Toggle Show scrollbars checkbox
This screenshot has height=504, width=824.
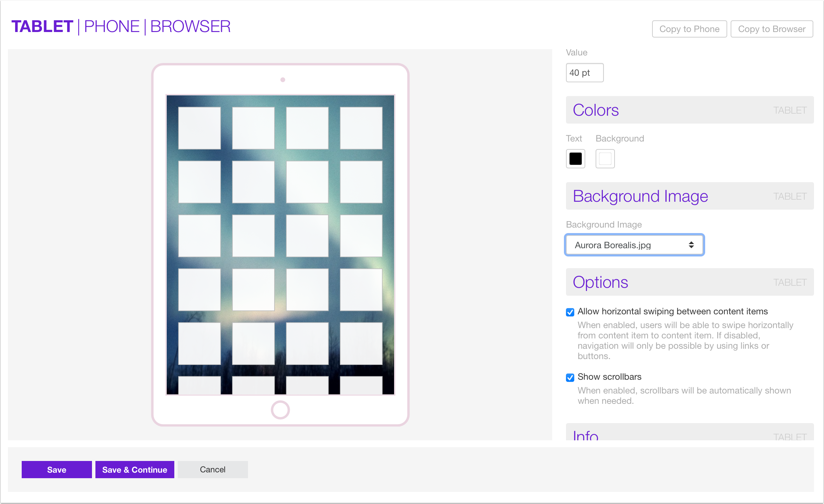[x=570, y=378]
